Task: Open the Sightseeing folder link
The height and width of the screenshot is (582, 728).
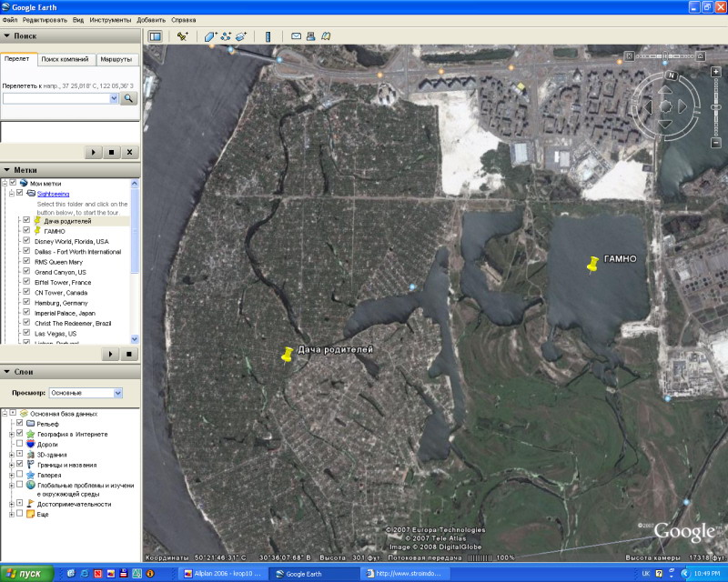Action: click(54, 194)
